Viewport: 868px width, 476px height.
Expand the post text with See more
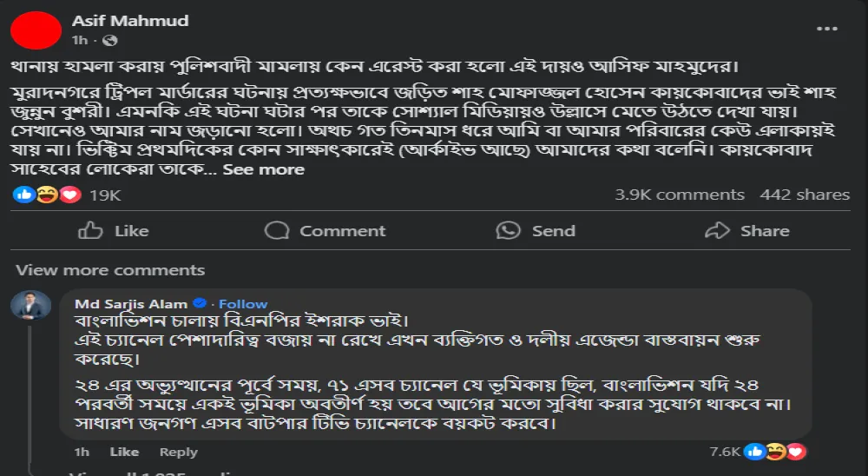(x=263, y=169)
